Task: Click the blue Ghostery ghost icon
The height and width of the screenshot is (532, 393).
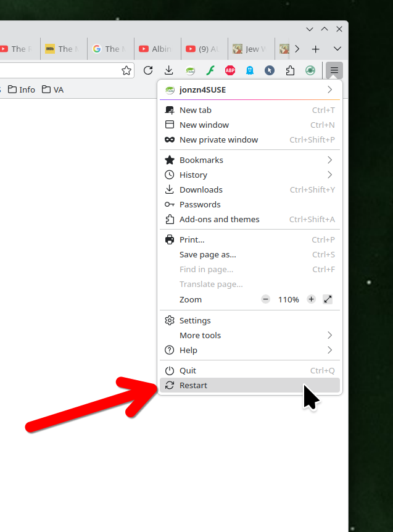Action: click(x=250, y=70)
